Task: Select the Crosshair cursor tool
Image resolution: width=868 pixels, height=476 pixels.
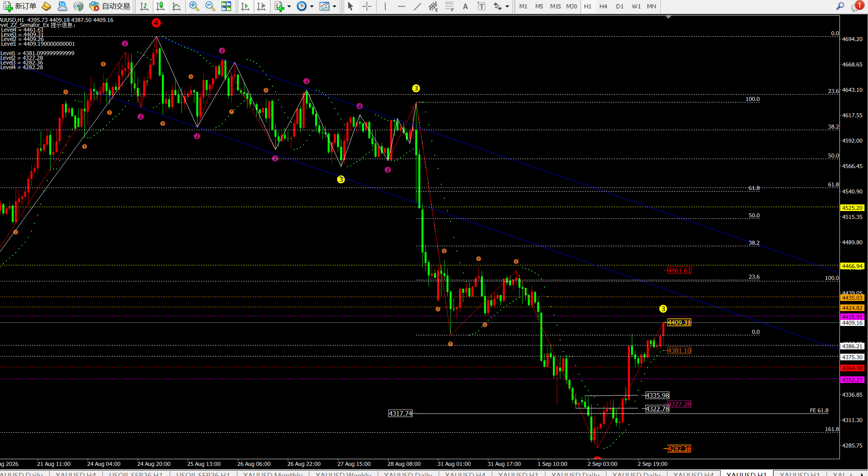Action: (367, 6)
